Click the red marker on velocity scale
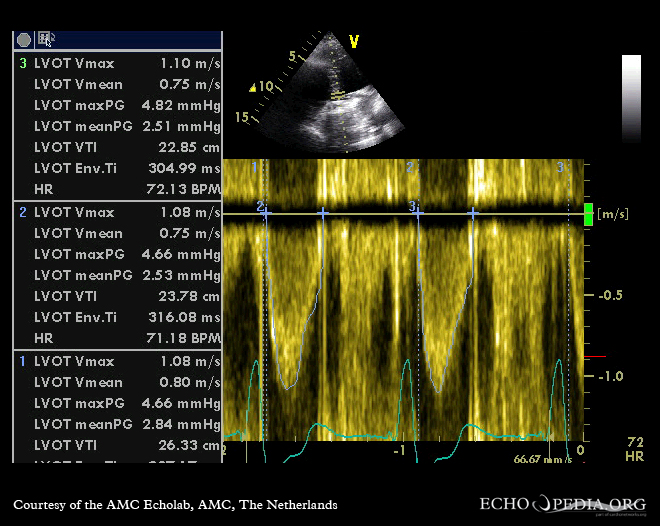Screen dimensions: 660x526 pos(594,357)
